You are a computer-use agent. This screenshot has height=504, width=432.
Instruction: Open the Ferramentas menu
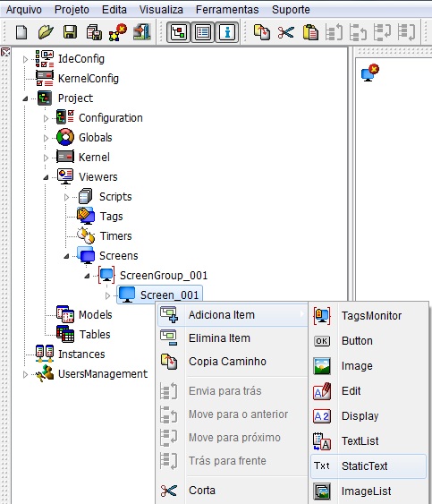coord(227,10)
